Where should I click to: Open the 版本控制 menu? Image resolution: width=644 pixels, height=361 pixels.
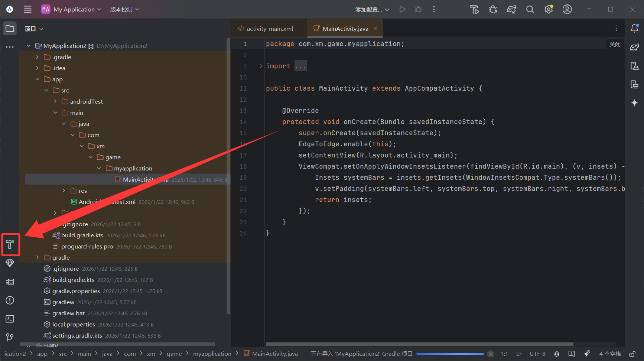(124, 10)
